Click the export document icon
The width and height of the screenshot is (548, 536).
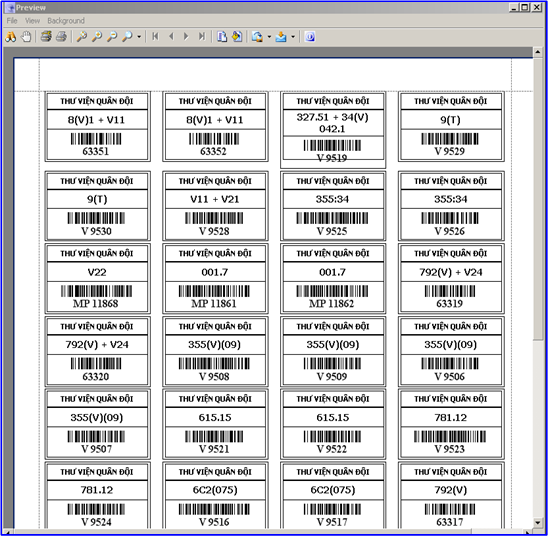tap(258, 37)
